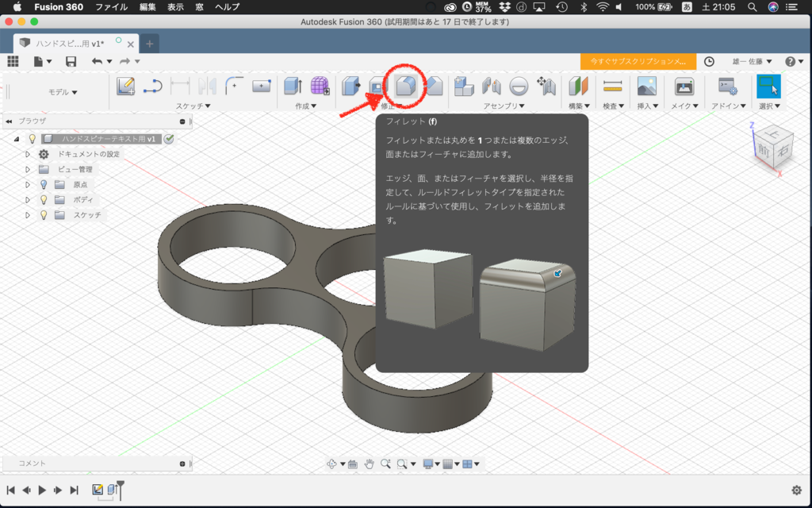The height and width of the screenshot is (508, 812).
Task: Add a new document tab with plus
Action: click(150, 44)
